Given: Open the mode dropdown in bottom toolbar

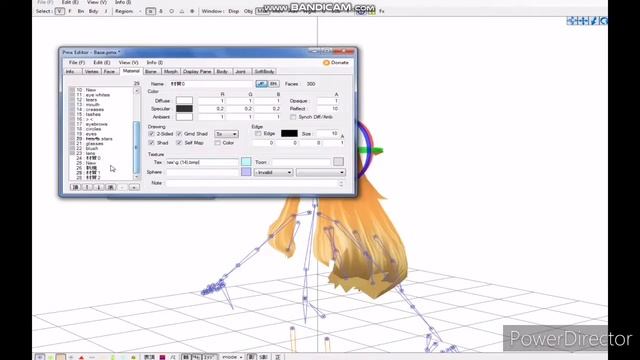Looking at the screenshot, I should 232,357.
